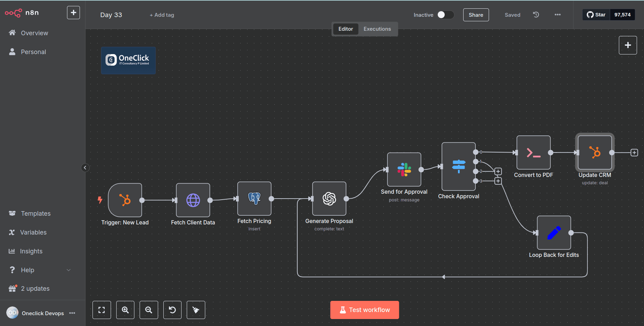Click the 'update: deal' subtitle text

(595, 183)
